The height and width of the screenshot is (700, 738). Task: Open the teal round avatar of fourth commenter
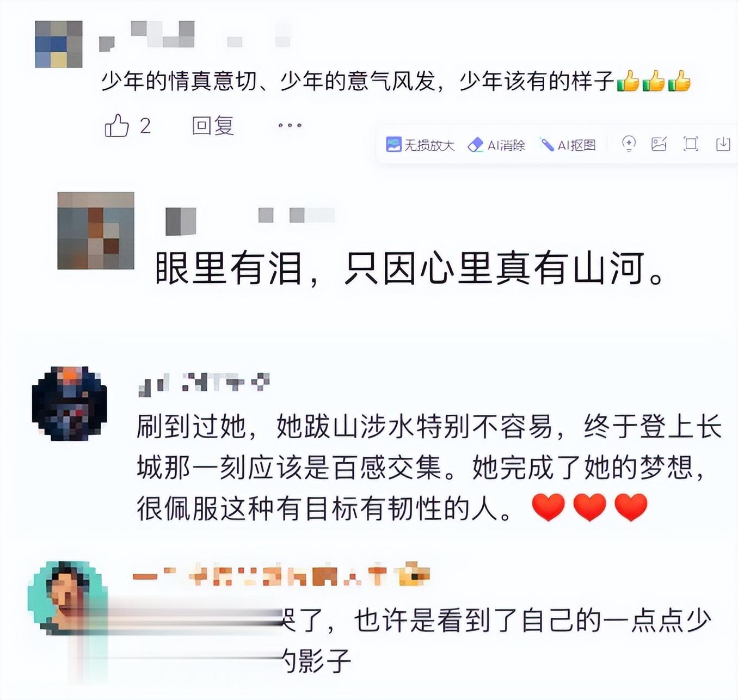(x=67, y=598)
